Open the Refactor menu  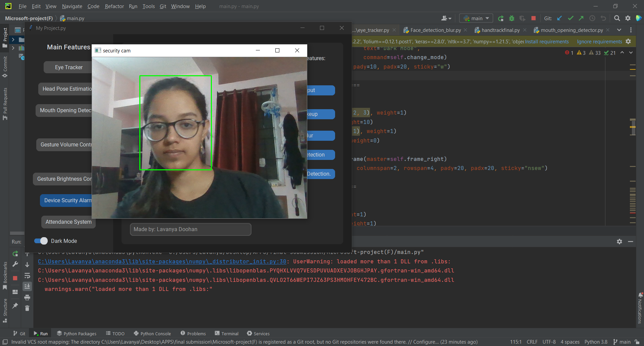114,6
